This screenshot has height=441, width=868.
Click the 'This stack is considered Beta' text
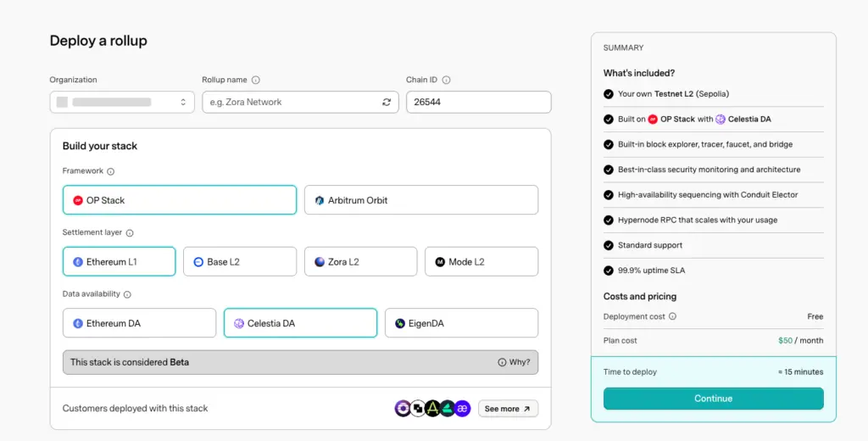130,362
